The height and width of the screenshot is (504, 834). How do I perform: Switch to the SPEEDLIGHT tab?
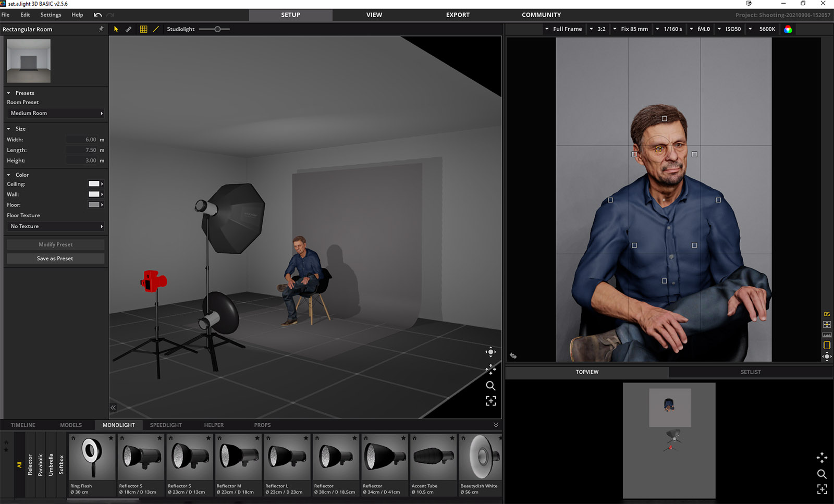coord(166,425)
